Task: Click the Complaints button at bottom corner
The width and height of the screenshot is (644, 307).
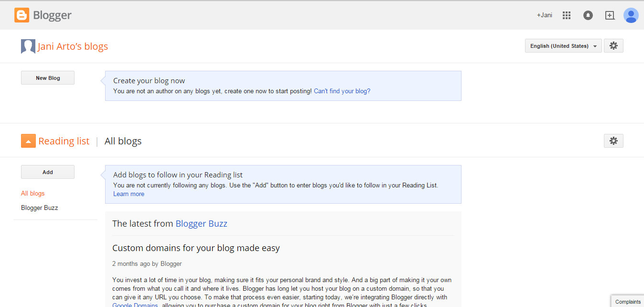Action: (628, 301)
